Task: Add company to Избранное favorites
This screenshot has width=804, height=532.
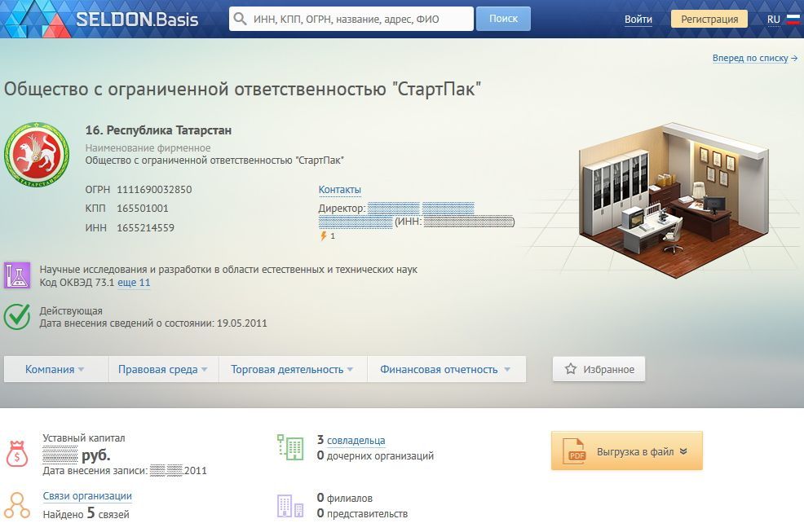Action: click(x=599, y=369)
